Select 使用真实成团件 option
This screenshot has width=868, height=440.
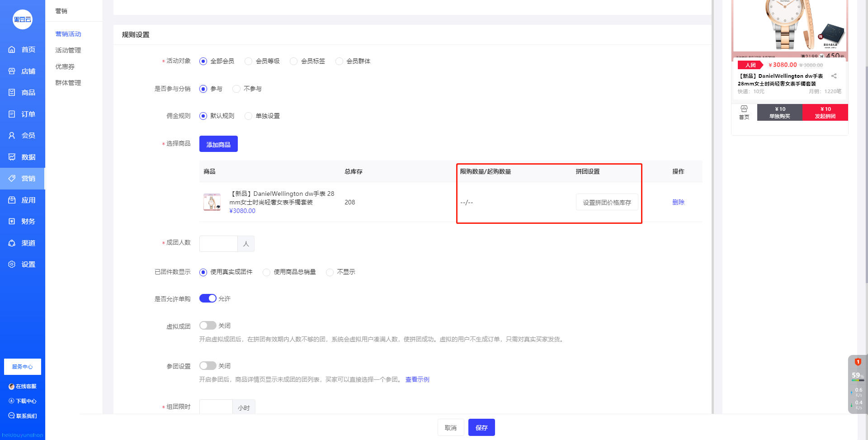tap(226, 272)
